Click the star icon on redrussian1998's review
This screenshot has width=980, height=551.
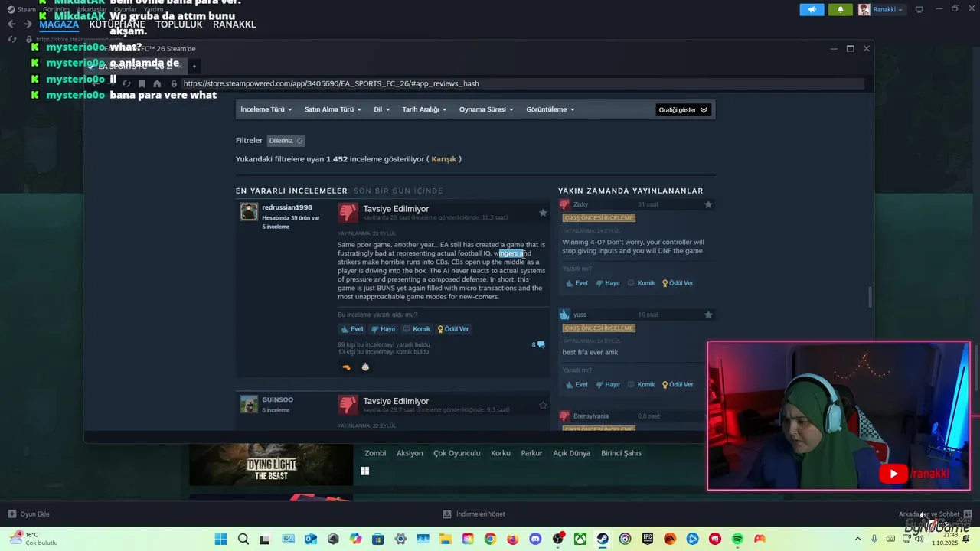pyautogui.click(x=543, y=213)
